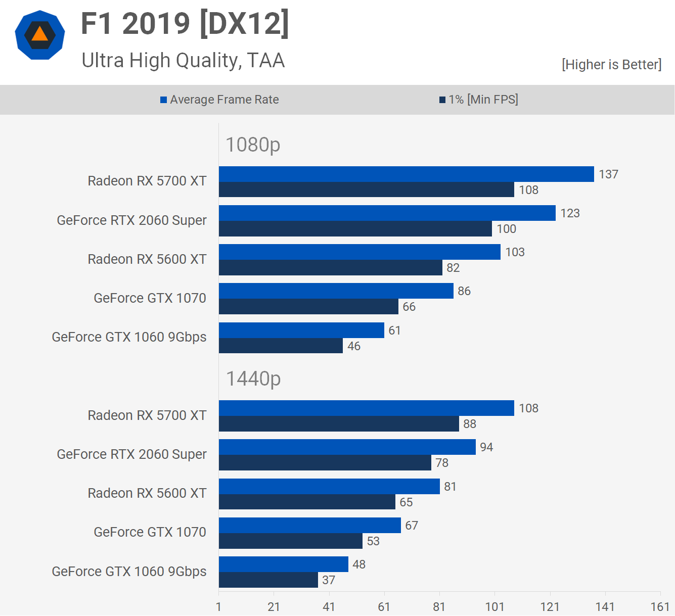Click the 1080p section heading

click(253, 145)
